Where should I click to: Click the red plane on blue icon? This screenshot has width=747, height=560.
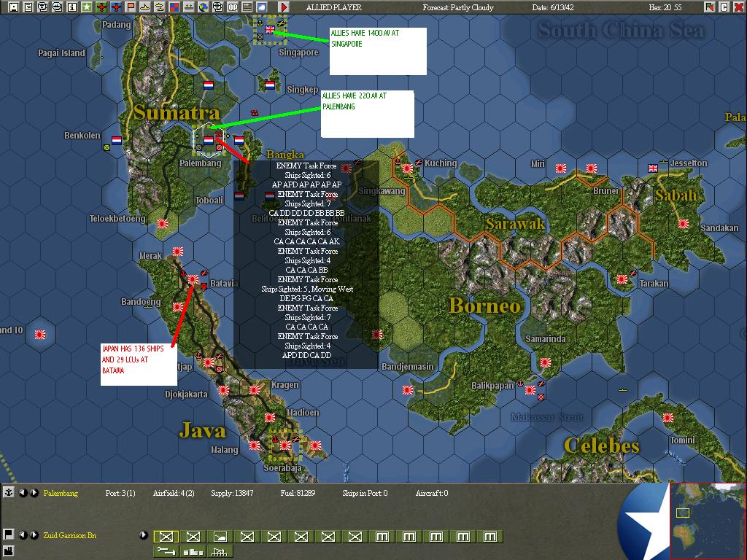pos(116,7)
